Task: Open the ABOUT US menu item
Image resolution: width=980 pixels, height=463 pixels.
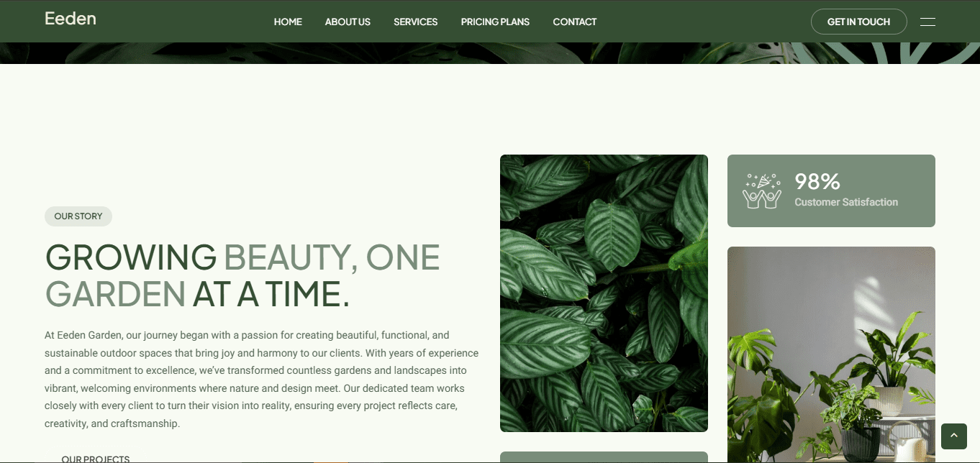Action: click(348, 22)
